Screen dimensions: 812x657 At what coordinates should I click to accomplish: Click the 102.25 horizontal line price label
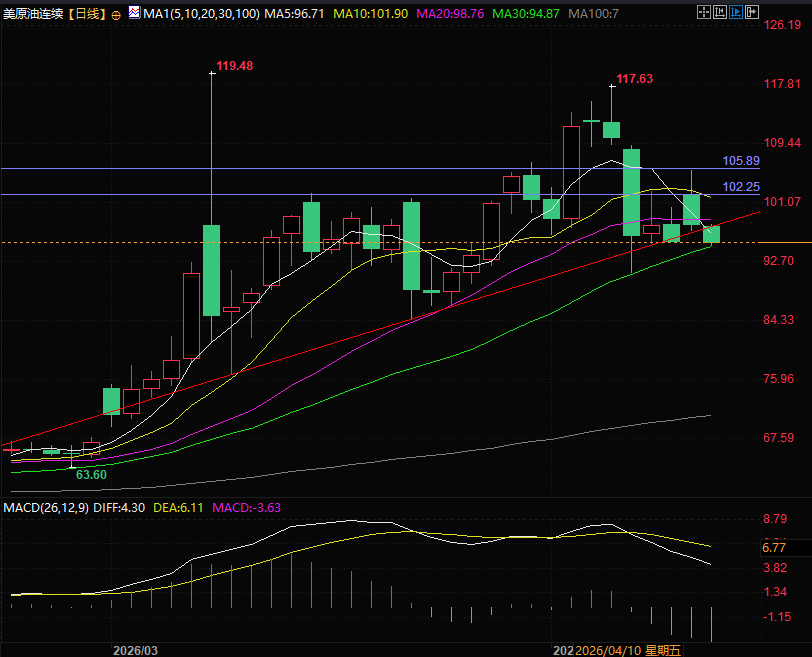coord(741,187)
